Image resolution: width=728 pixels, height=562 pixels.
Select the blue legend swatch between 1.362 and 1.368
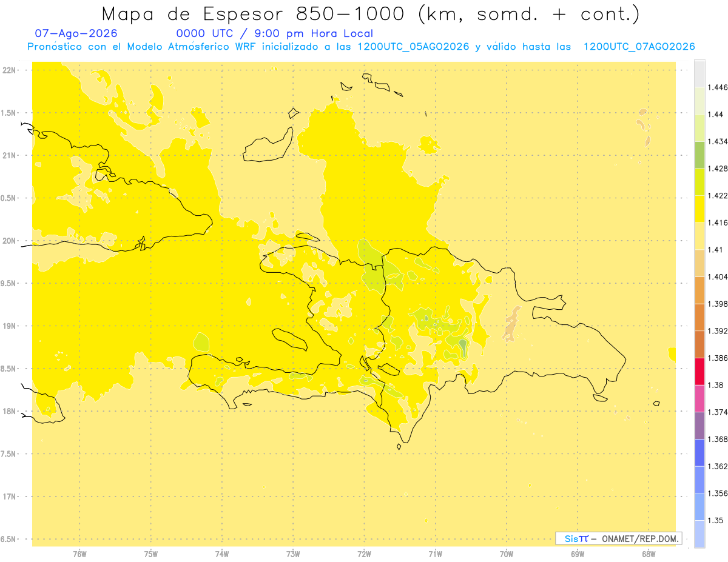pyautogui.click(x=699, y=452)
